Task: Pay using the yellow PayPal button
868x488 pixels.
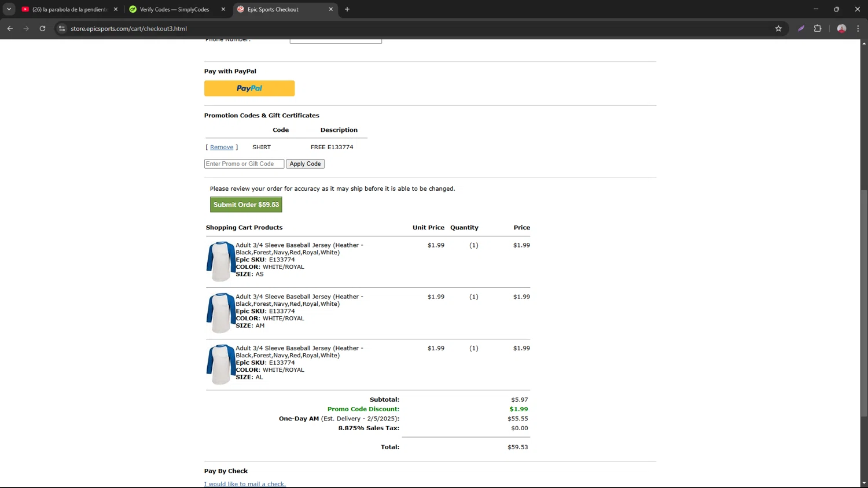Action: point(249,88)
